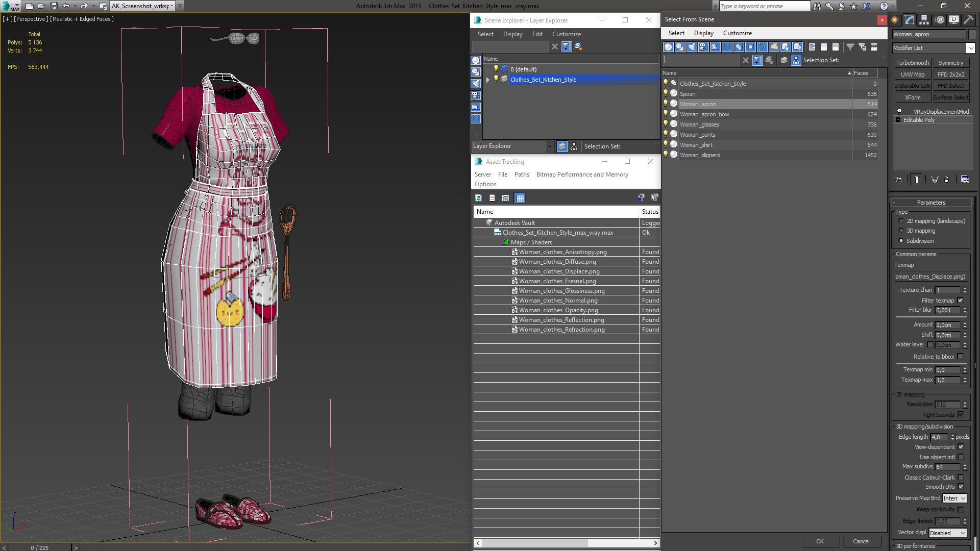
Task: Expand the Clothes_Set_Kitchen_Style layer
Action: coord(488,80)
